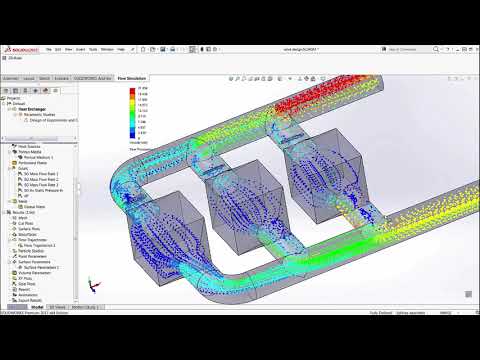
Task: Open the Help menu
Action: [x=121, y=49]
